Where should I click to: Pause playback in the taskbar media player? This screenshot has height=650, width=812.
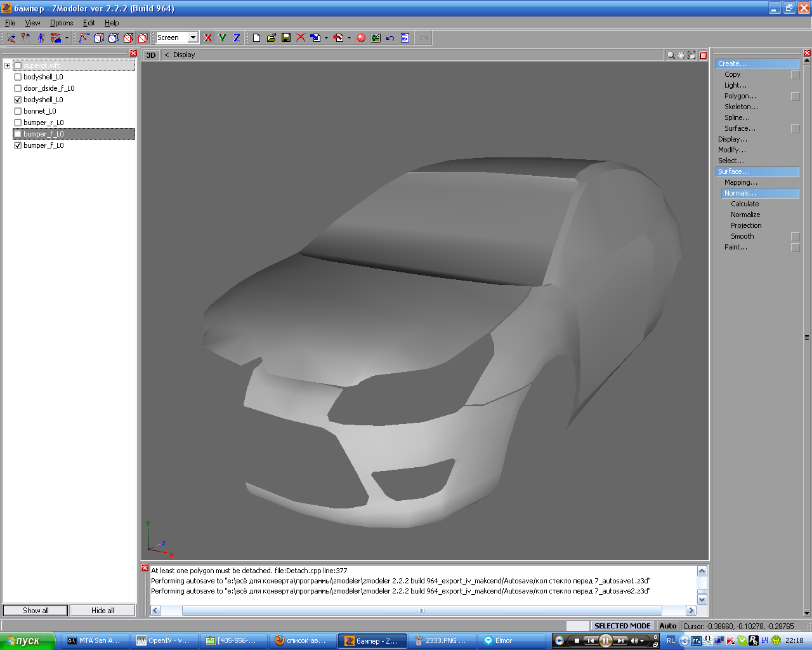[x=605, y=640]
